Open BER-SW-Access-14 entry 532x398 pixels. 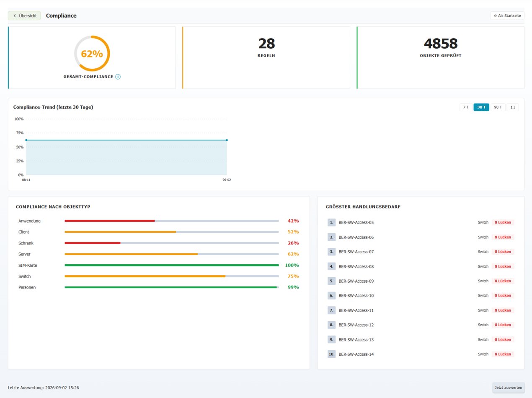tap(421, 354)
